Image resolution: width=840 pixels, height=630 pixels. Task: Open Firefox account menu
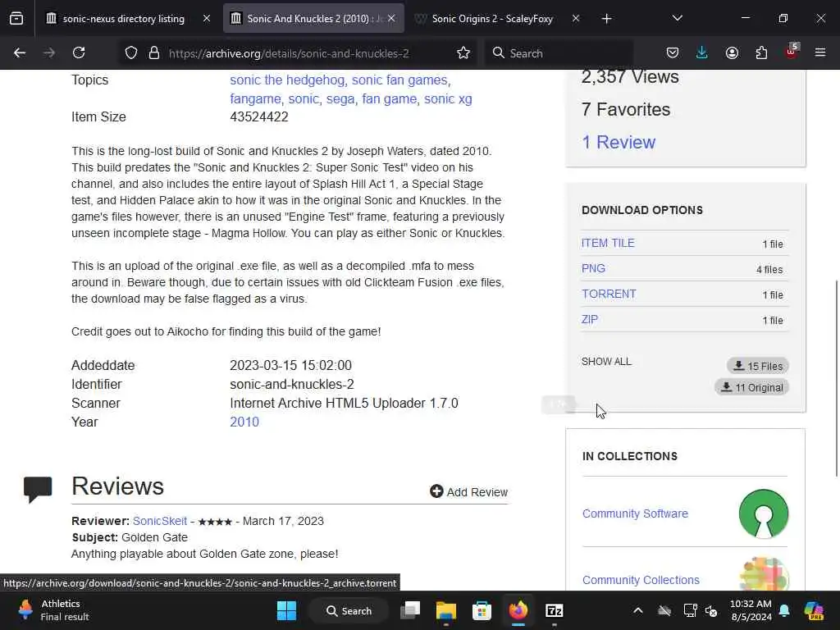(732, 53)
